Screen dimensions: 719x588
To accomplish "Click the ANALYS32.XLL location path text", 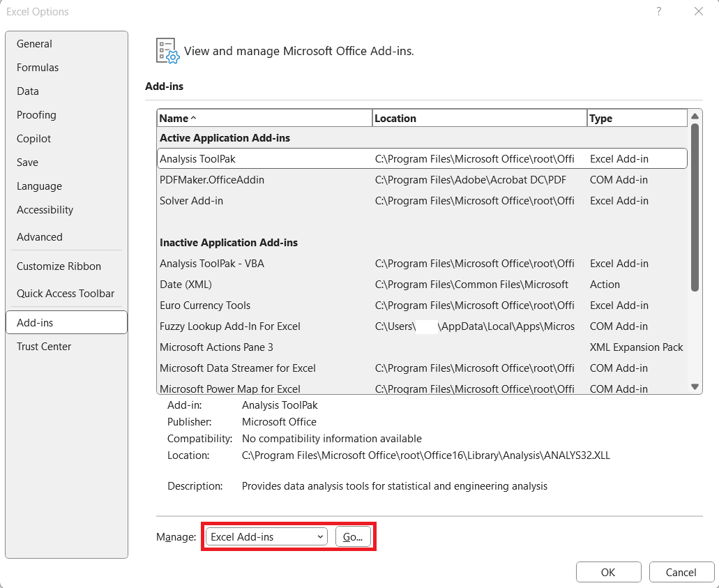I will [x=426, y=455].
